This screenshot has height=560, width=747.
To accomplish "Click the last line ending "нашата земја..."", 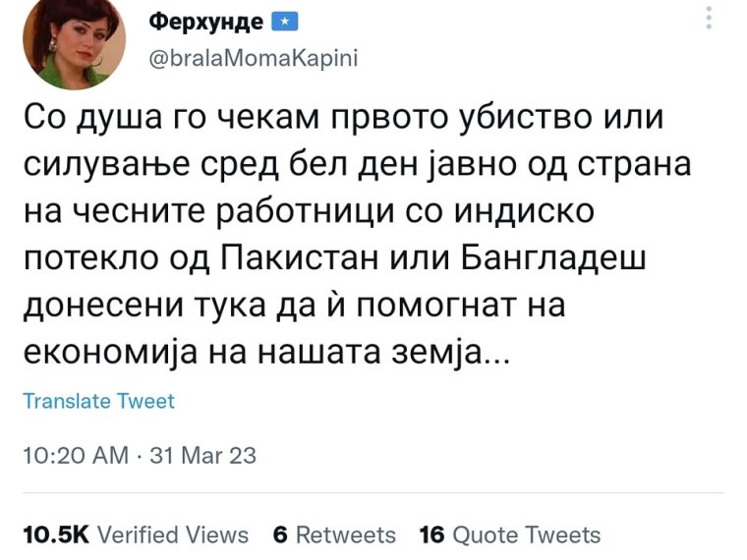I will tap(266, 353).
